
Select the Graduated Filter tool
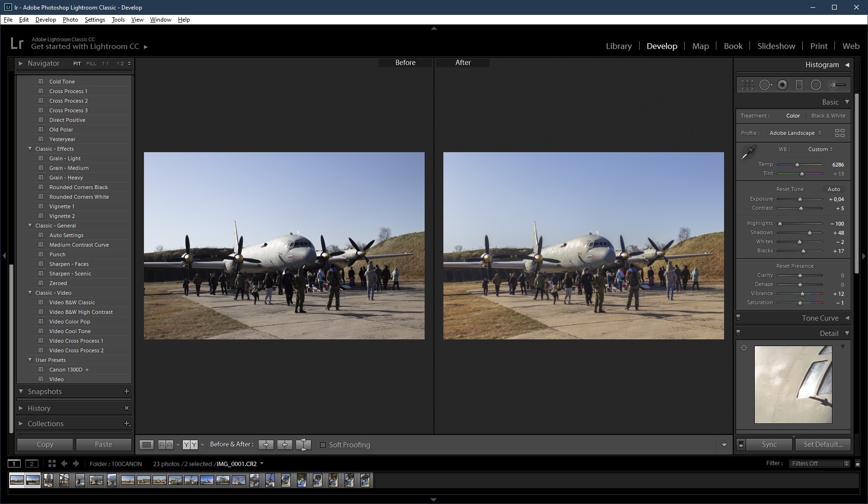(x=799, y=85)
